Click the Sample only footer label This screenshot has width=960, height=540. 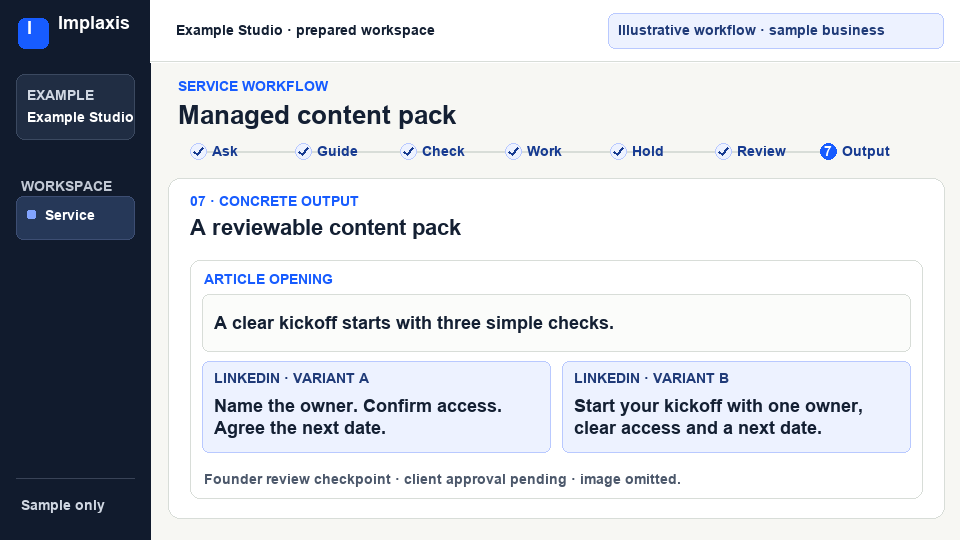63,505
